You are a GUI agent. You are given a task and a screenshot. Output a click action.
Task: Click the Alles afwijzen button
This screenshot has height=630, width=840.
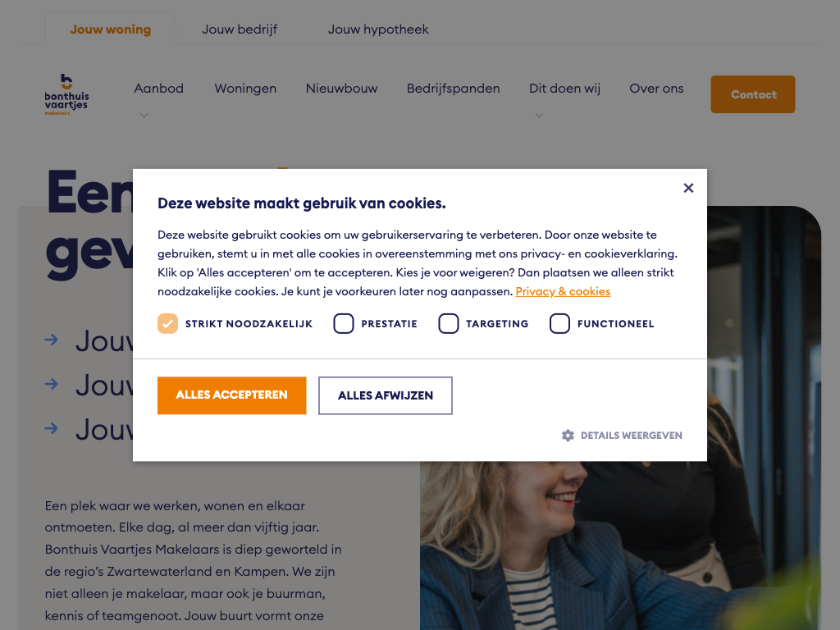tap(386, 395)
